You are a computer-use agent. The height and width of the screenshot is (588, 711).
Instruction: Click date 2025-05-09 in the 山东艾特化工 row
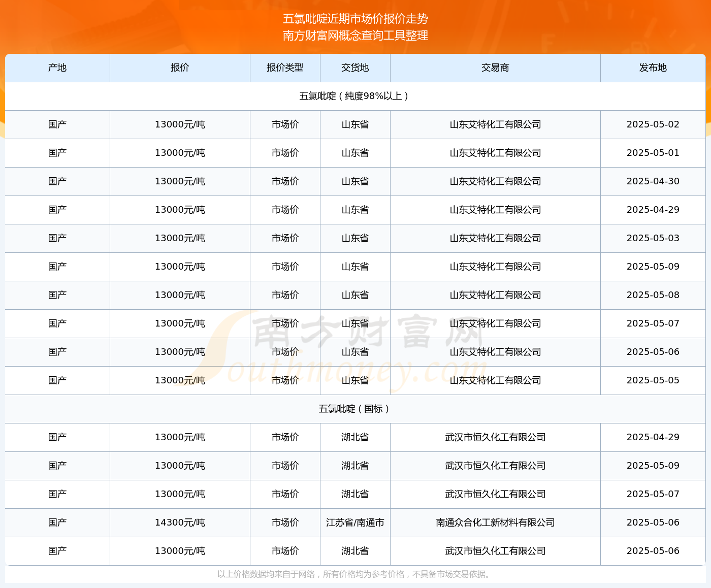point(653,267)
